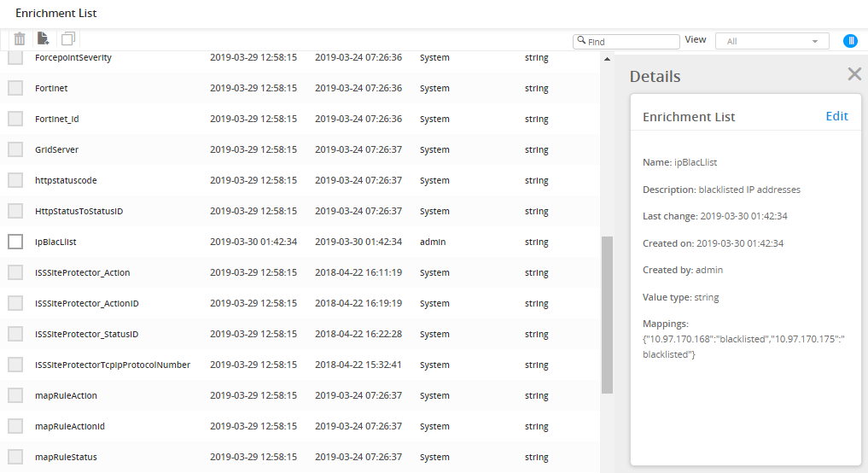Select the ForcepointSeverity list name
The width and height of the screenshot is (868, 473).
tap(73, 57)
